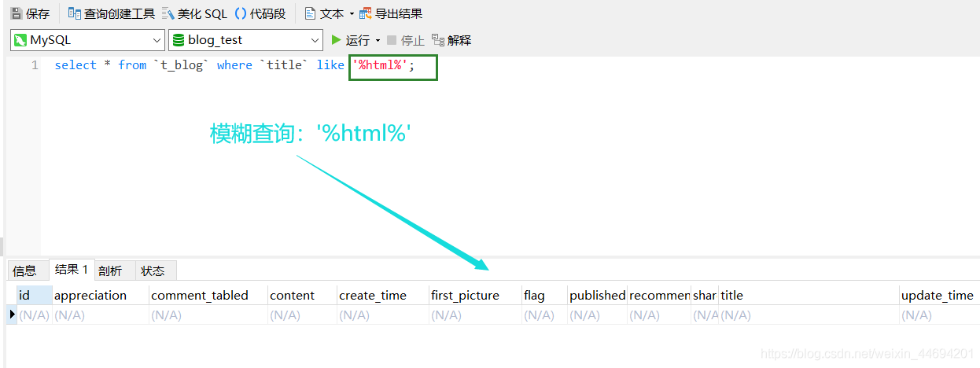Image resolution: width=980 pixels, height=368 pixels.
Task: Click the comment_tabled column header
Action: (x=208, y=295)
